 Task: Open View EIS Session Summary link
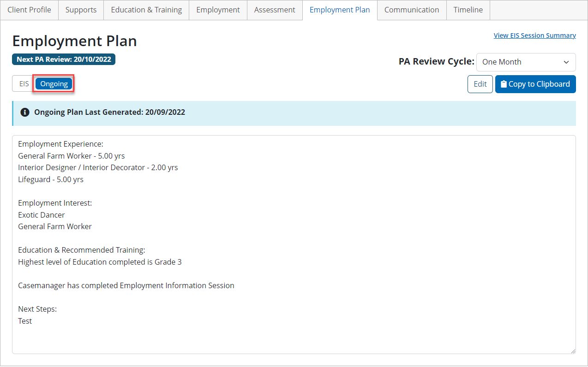[534, 36]
